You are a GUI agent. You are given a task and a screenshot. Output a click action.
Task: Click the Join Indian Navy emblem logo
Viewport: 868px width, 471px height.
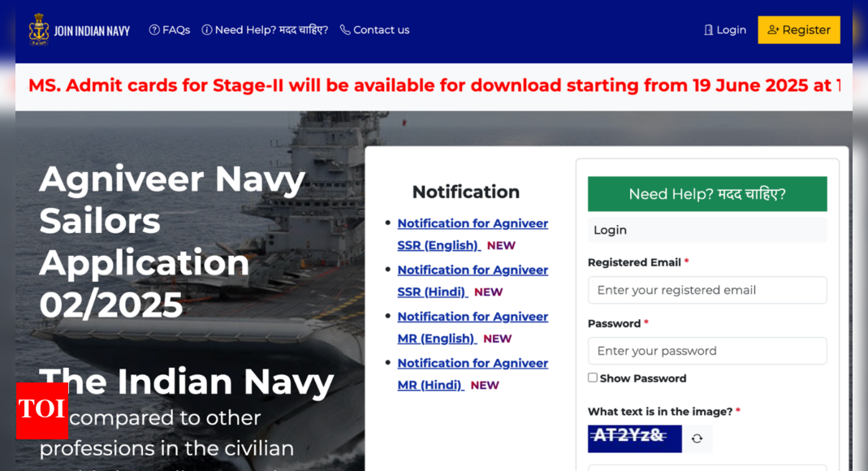tap(39, 30)
